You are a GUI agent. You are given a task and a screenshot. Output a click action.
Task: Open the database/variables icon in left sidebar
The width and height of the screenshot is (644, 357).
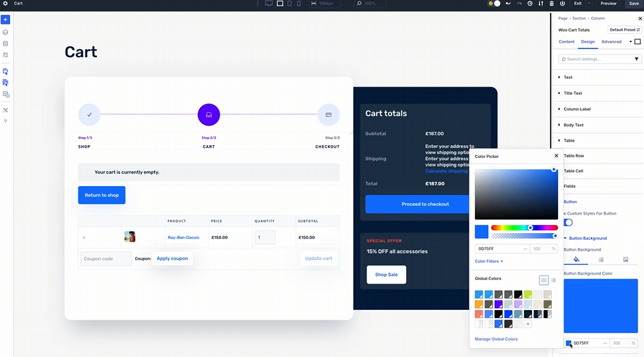[x=5, y=44]
